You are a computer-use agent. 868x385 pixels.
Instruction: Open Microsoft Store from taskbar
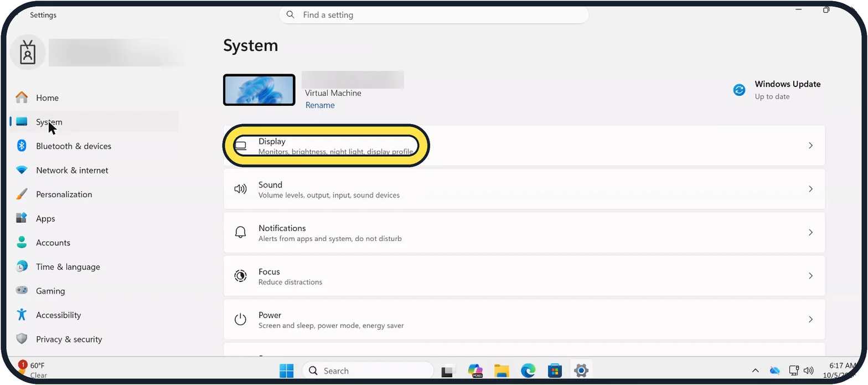coord(555,371)
